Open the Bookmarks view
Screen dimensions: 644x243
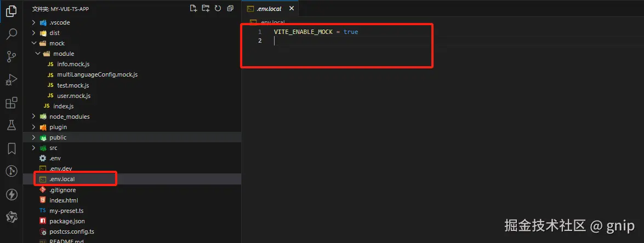[x=12, y=148]
